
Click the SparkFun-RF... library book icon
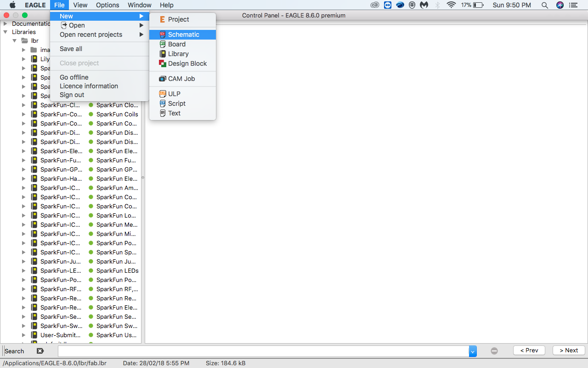pos(34,289)
